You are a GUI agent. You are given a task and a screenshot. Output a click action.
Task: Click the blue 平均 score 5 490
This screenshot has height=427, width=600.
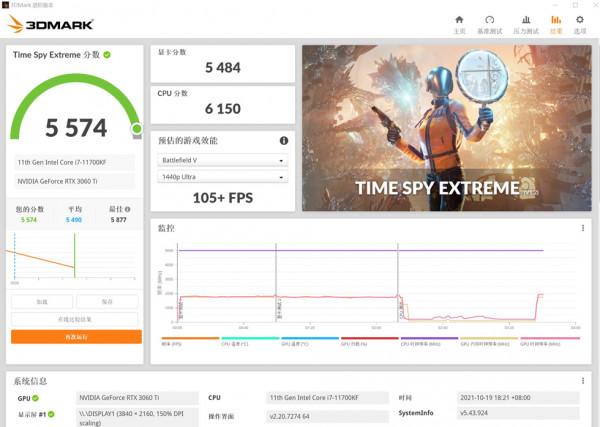tap(73, 220)
